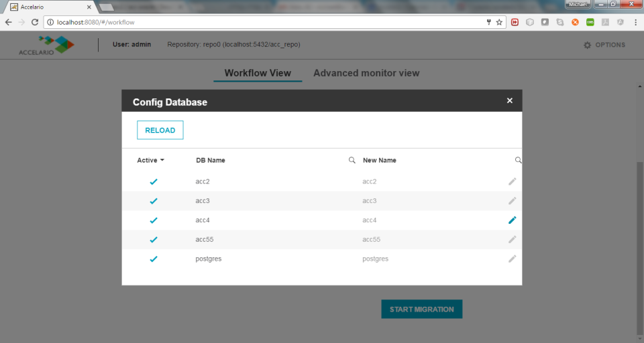
Task: Click the green CORS extension icon
Action: tap(590, 22)
